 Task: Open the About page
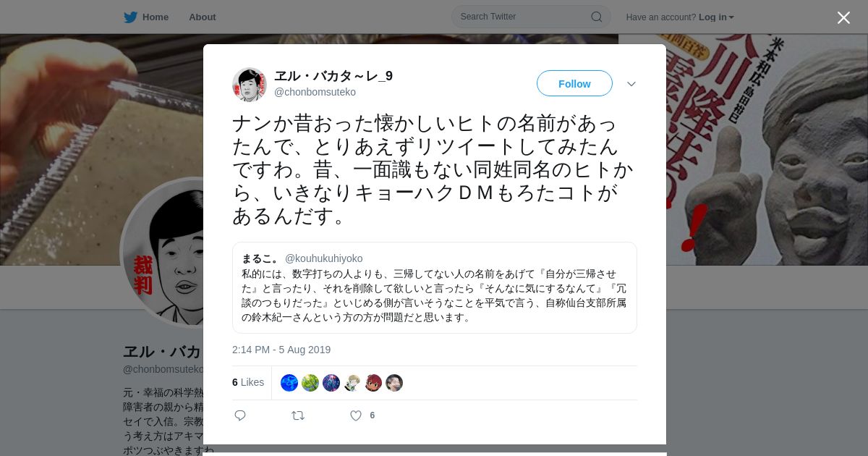[x=203, y=17]
